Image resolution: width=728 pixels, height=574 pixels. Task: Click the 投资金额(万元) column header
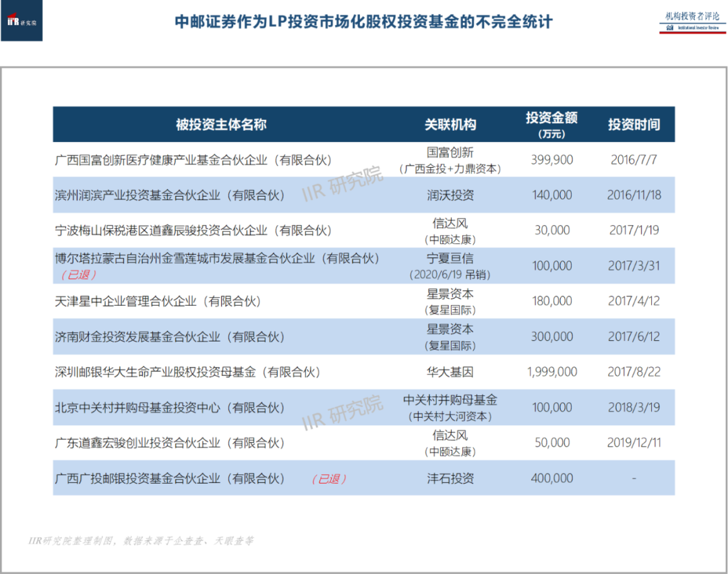pyautogui.click(x=551, y=125)
